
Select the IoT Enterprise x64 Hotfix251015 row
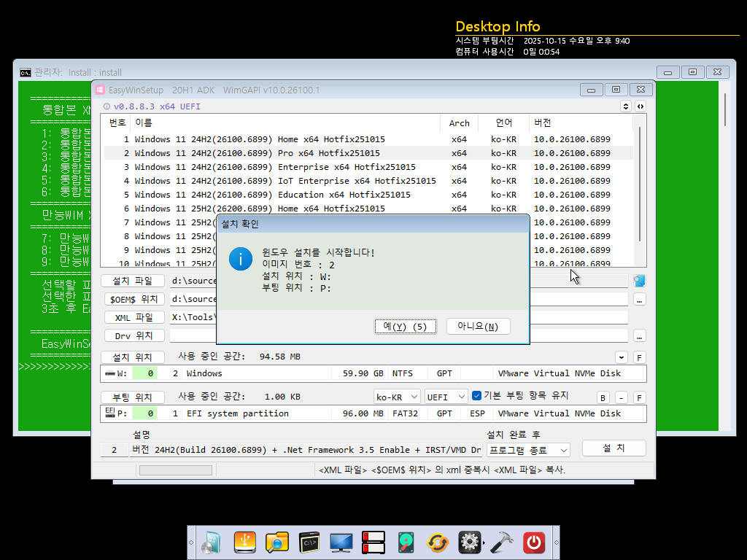(368, 181)
